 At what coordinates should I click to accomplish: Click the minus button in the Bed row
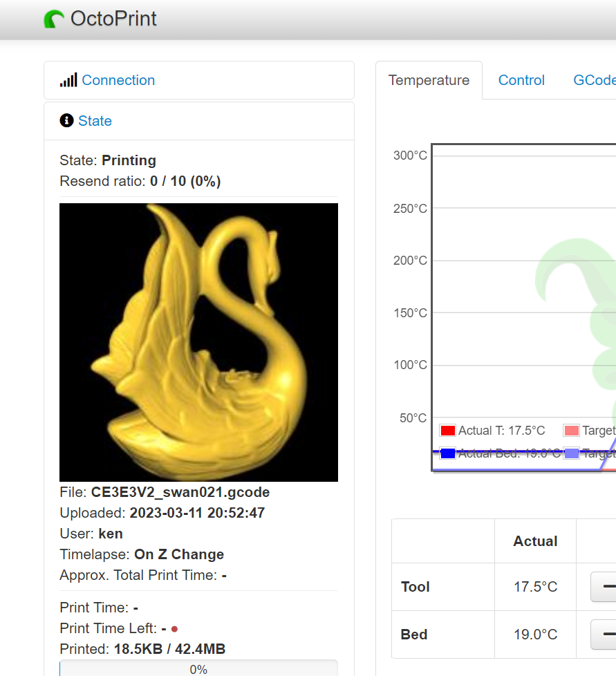click(604, 634)
